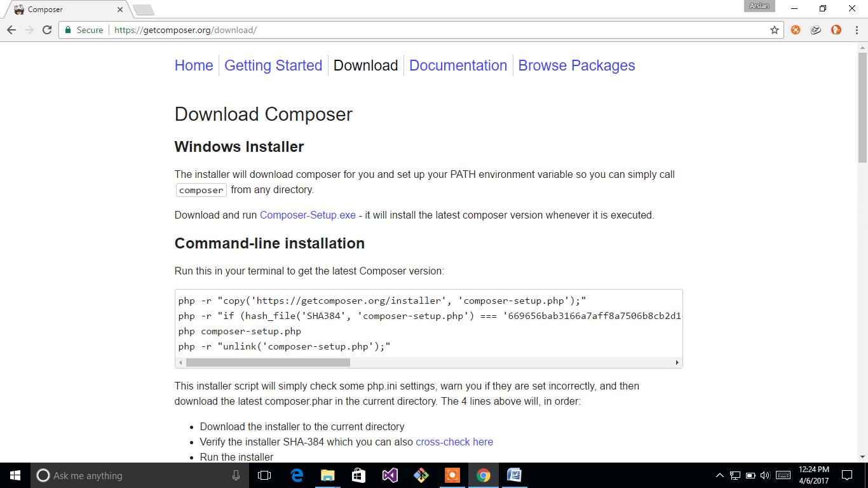Viewport: 868px width, 488px height.
Task: Switch to Chrome in the taskbar
Action: point(484,475)
